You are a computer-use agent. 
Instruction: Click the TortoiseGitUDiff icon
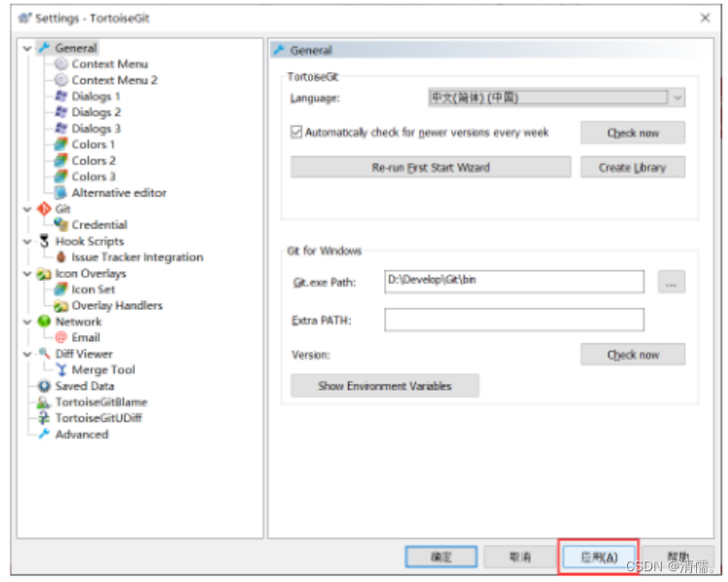pos(45,418)
